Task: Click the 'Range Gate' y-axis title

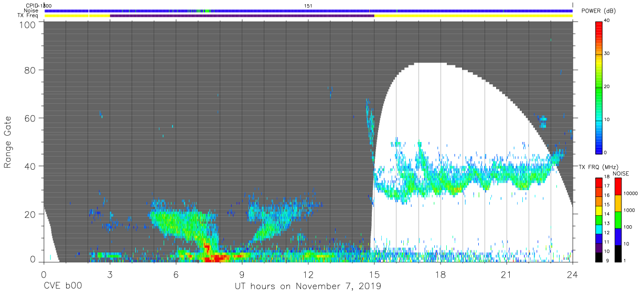Action: 8,142
